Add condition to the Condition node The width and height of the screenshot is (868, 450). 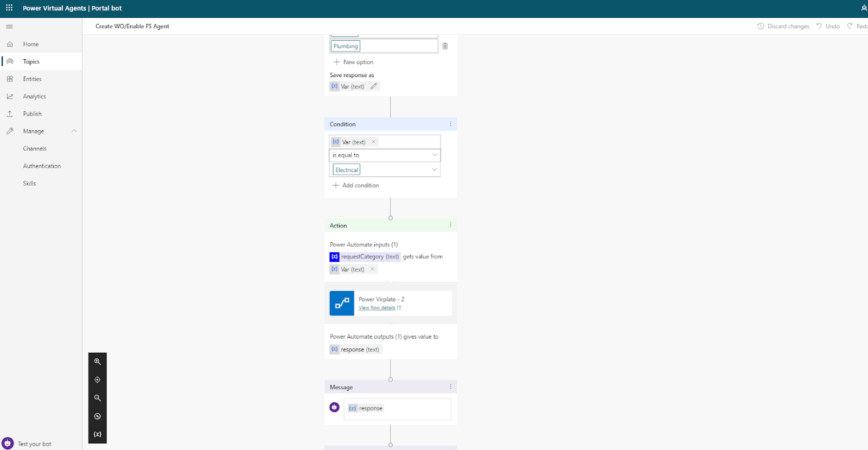coord(356,185)
